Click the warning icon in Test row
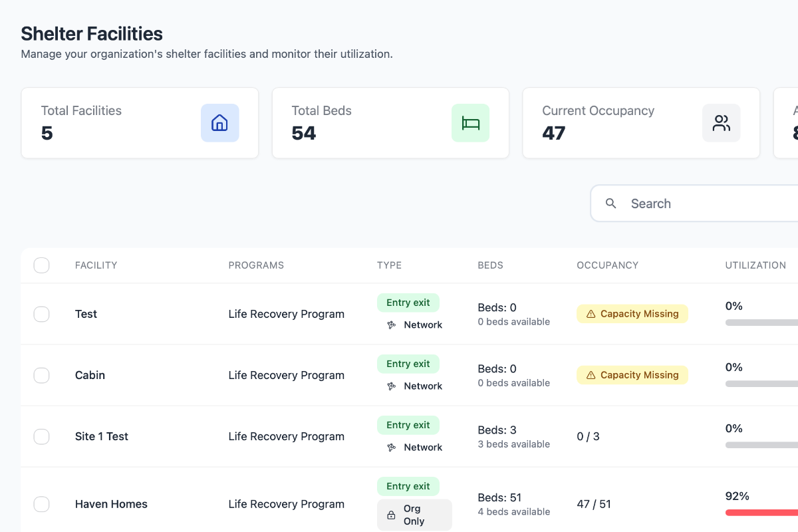Image resolution: width=798 pixels, height=532 pixels. tap(591, 314)
